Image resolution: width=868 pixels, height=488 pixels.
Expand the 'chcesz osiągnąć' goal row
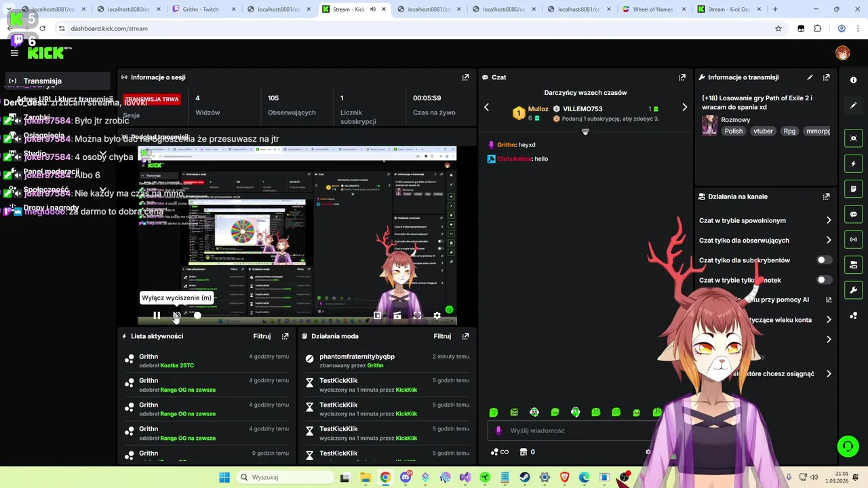pyautogui.click(x=829, y=373)
